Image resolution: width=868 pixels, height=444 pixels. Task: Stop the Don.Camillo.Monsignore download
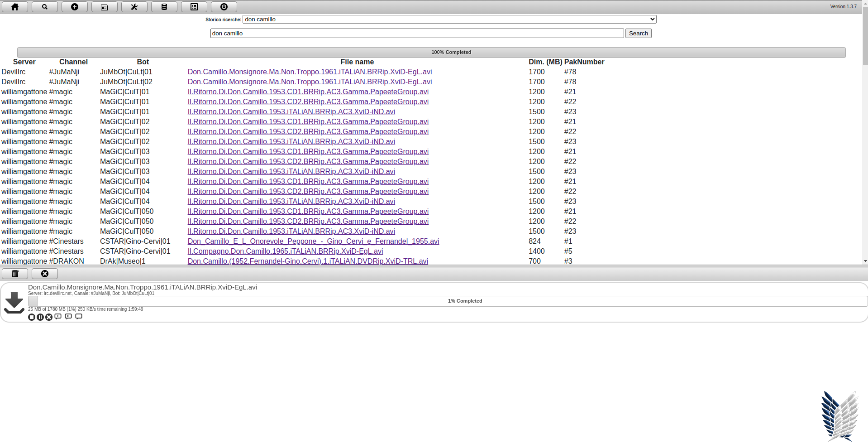point(32,317)
